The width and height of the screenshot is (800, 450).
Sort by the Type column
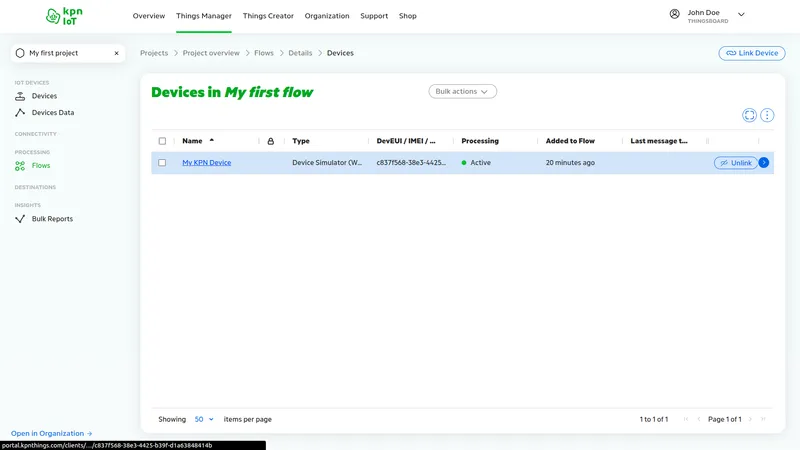(301, 141)
